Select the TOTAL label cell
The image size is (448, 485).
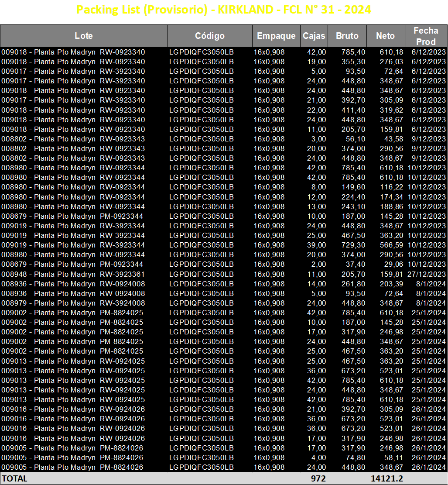coord(15,478)
